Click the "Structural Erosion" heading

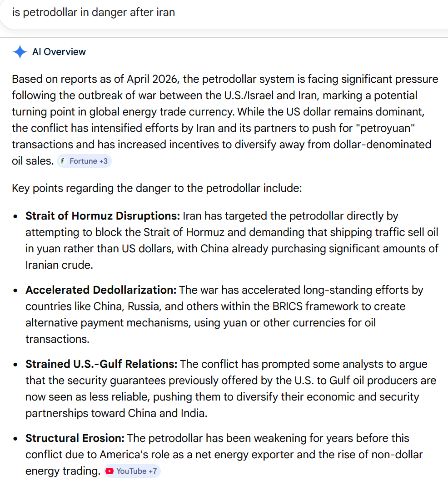[x=75, y=438]
